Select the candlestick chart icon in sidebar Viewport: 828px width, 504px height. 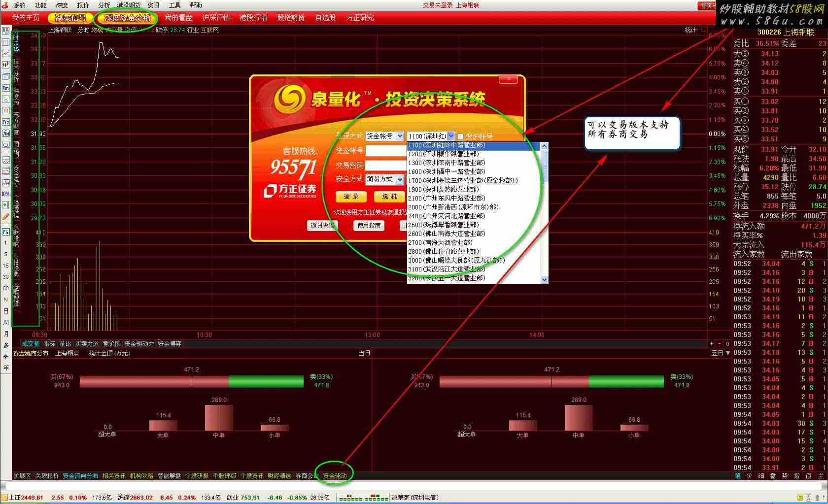click(x=5, y=65)
